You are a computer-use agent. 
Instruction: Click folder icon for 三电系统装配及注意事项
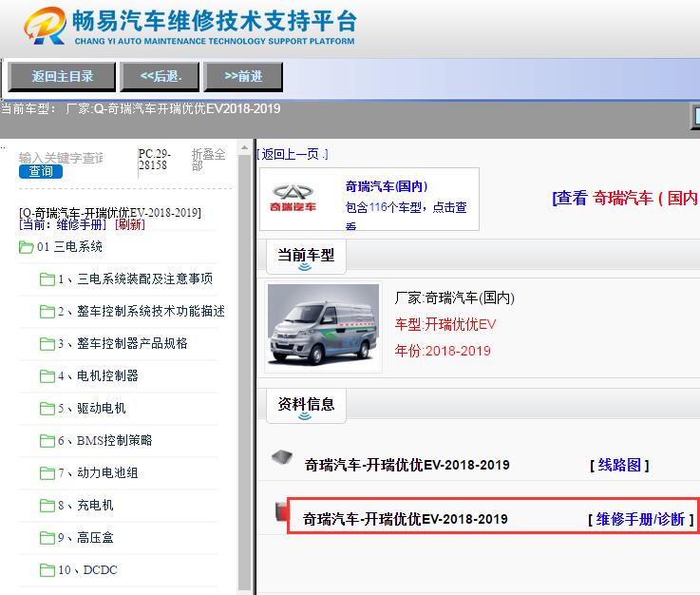pos(47,279)
